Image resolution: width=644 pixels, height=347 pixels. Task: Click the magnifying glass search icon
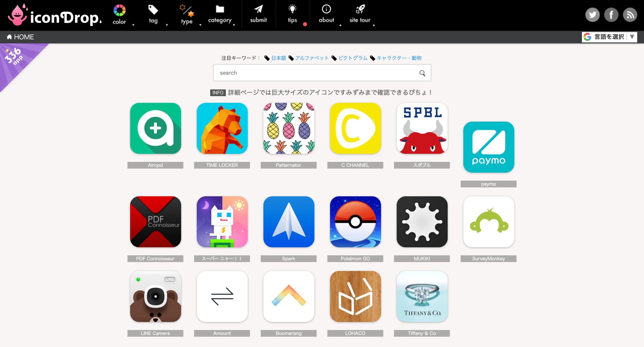coord(422,73)
